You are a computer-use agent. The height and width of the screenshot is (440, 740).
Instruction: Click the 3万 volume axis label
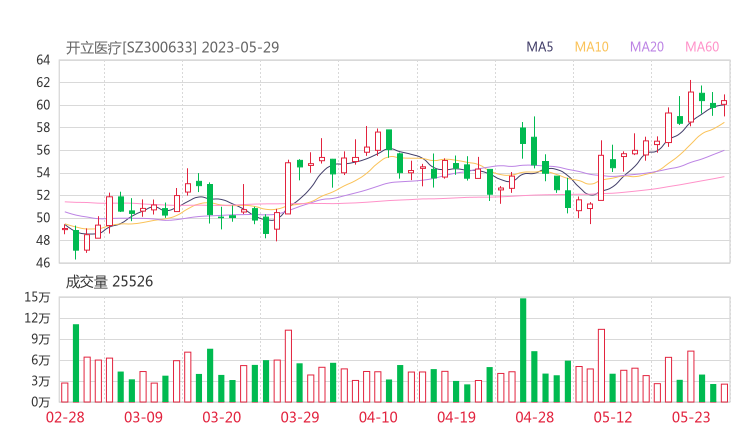[41, 381]
